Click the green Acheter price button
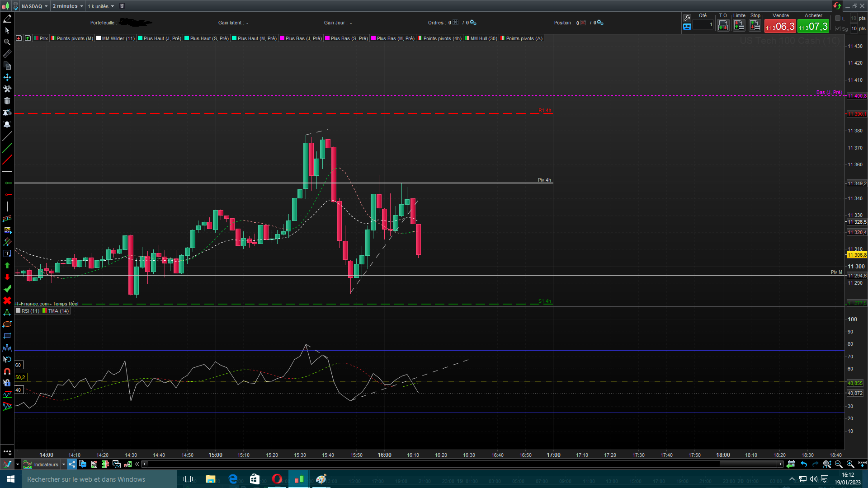Screen dimensions: 868x488 pyautogui.click(x=813, y=27)
